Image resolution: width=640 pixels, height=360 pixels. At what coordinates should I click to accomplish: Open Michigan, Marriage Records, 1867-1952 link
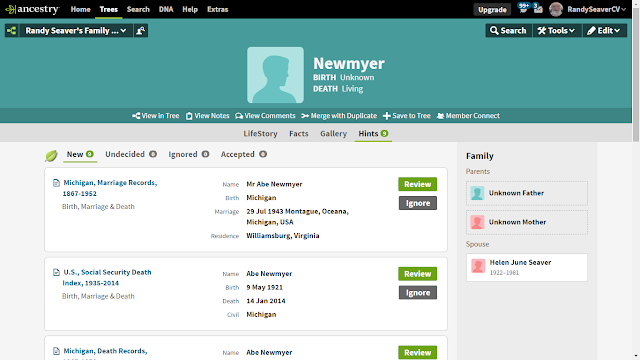click(x=109, y=188)
